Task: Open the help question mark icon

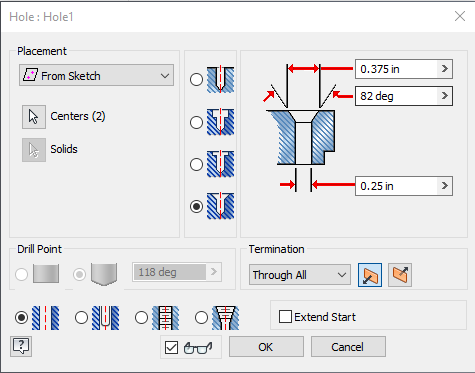Action: pos(21,347)
